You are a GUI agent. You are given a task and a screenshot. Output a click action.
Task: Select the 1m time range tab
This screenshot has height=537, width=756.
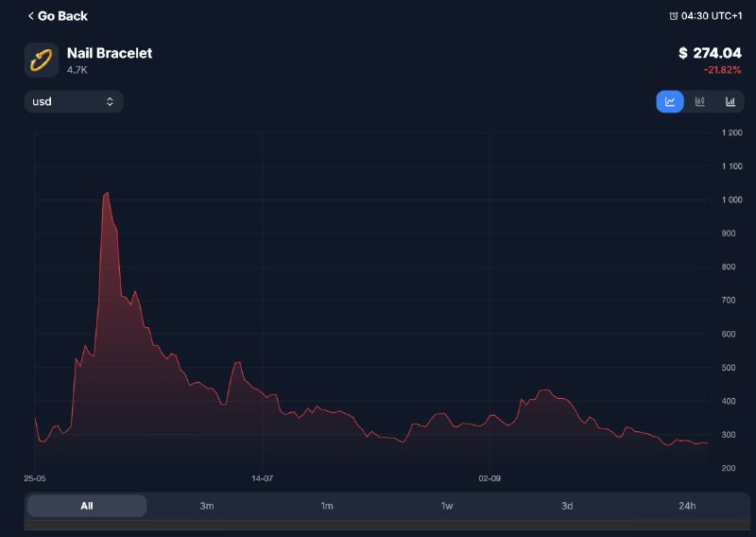pyautogui.click(x=327, y=506)
